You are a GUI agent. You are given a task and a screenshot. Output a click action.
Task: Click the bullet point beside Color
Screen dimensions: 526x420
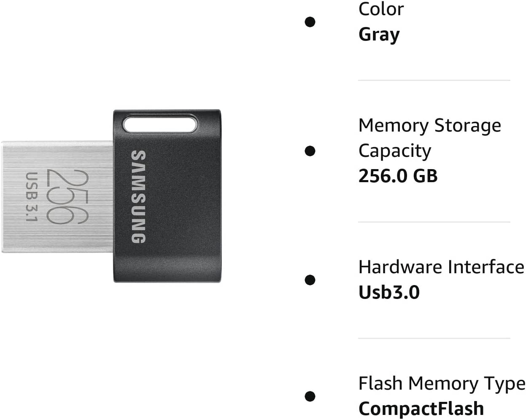pyautogui.click(x=310, y=22)
